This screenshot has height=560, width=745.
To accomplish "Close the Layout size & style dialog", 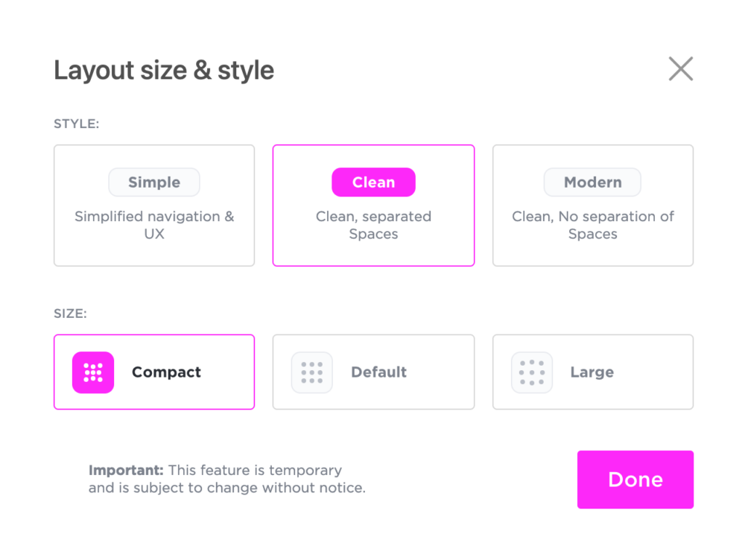I will (x=680, y=69).
